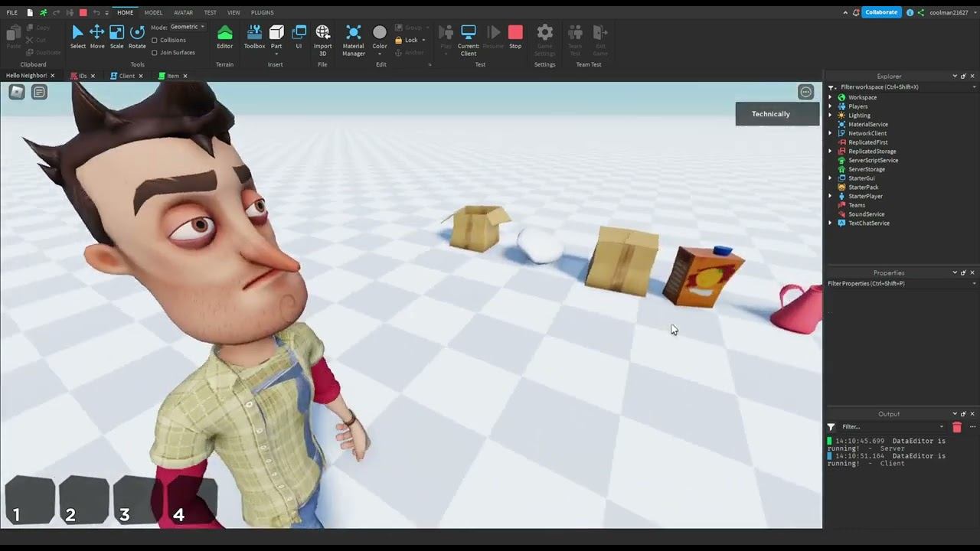980x551 pixels.
Task: Expand the ReplicatedStorage tree node
Action: (x=830, y=152)
